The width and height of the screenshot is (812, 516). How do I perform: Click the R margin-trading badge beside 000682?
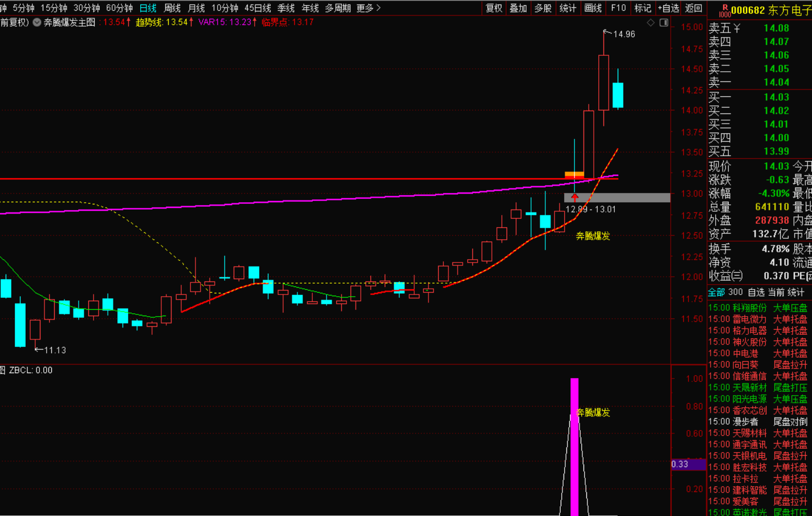click(724, 10)
